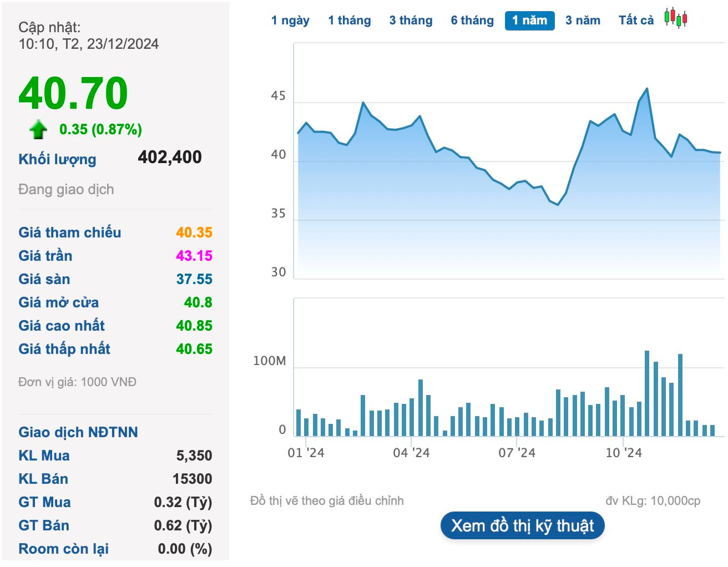Click the change value 0.35 (0.87%)
Image resolution: width=728 pixels, height=567 pixels.
pos(100,129)
